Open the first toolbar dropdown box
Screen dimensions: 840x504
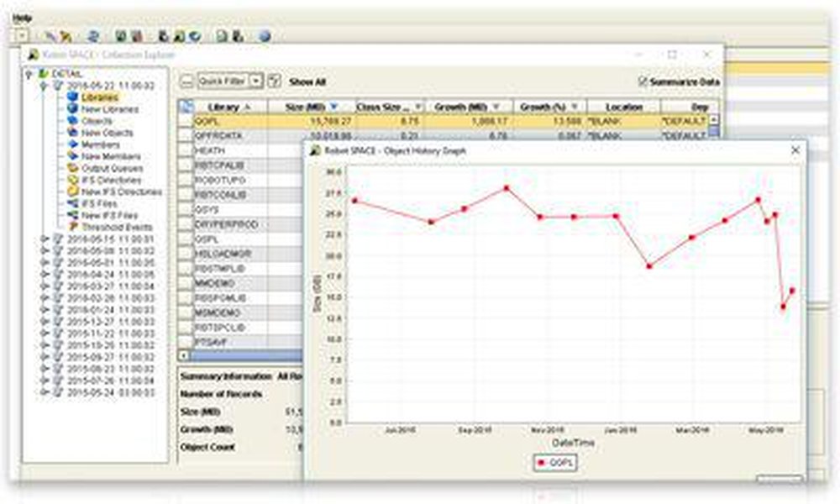click(22, 36)
